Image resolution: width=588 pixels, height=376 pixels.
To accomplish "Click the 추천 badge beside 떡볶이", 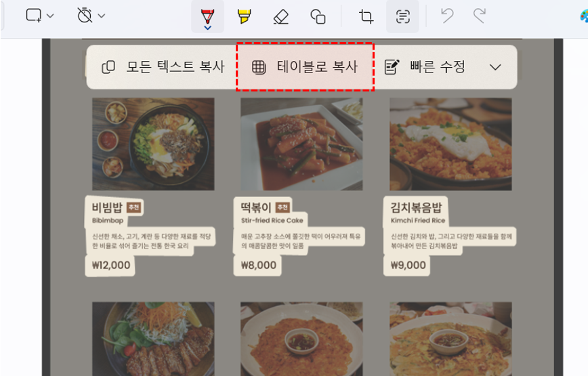I will coord(282,207).
